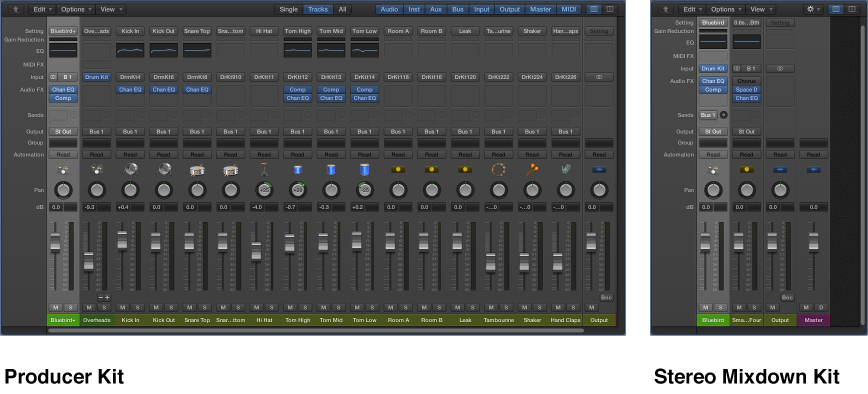Click the Overheads volume fader
Viewport: 868px width, 394px height.
89,261
